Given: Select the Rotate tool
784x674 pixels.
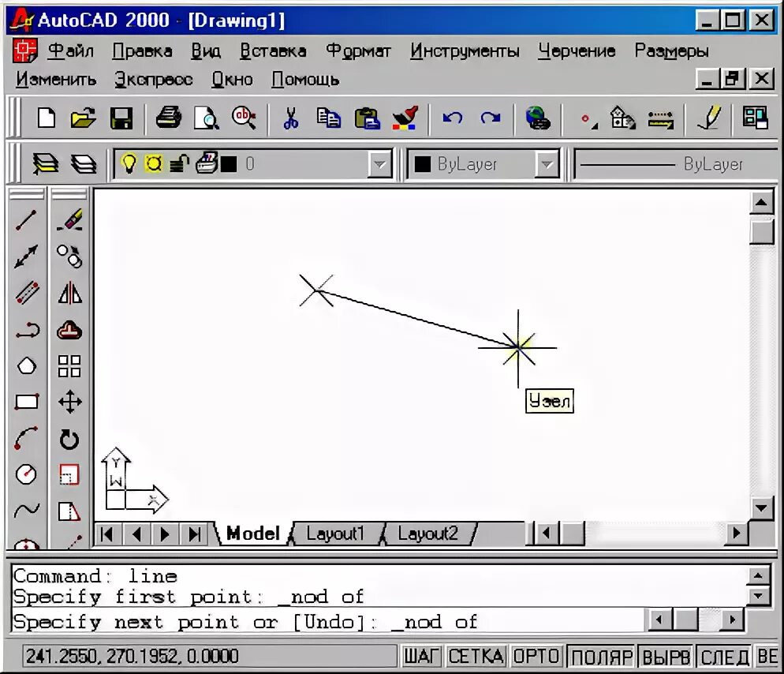Looking at the screenshot, I should [x=69, y=440].
